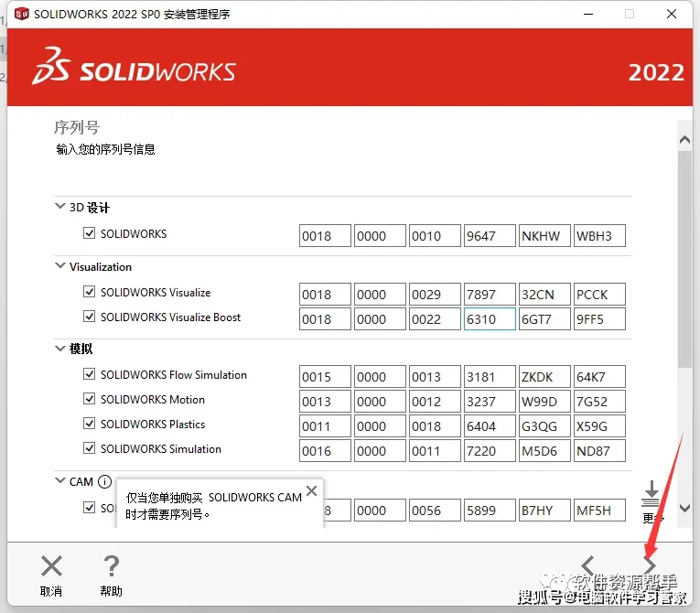700x613 pixels.
Task: Click Motion serial field 0013
Action: [x=325, y=402]
